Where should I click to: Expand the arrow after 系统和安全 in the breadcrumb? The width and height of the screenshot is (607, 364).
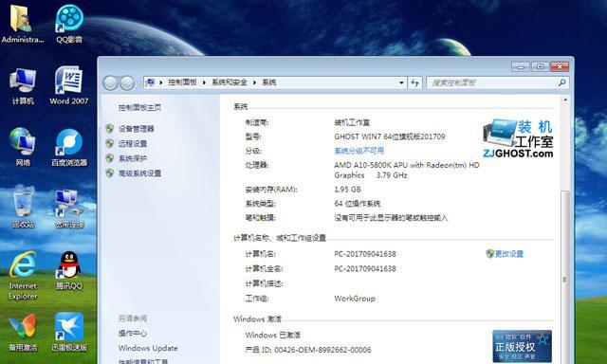pos(255,82)
